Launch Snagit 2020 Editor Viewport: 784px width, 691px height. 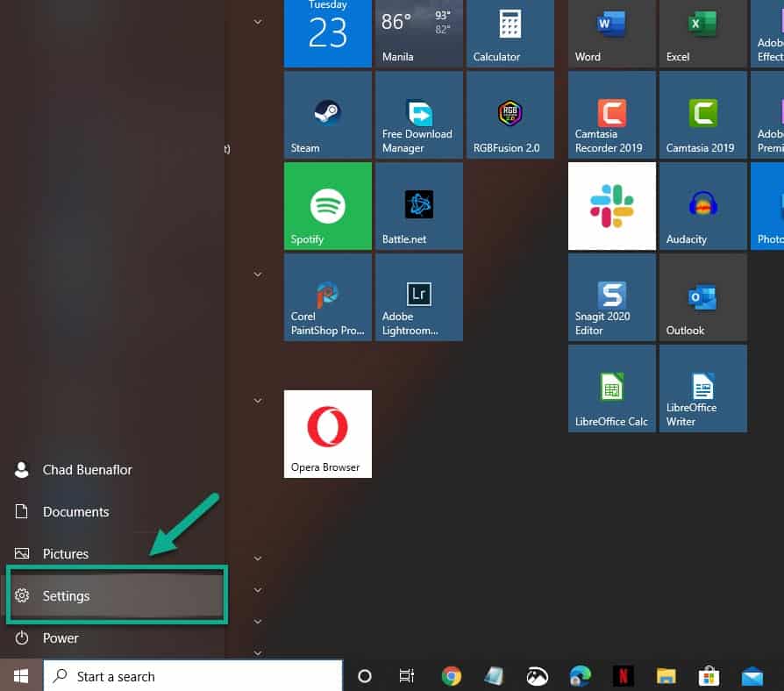tap(611, 296)
